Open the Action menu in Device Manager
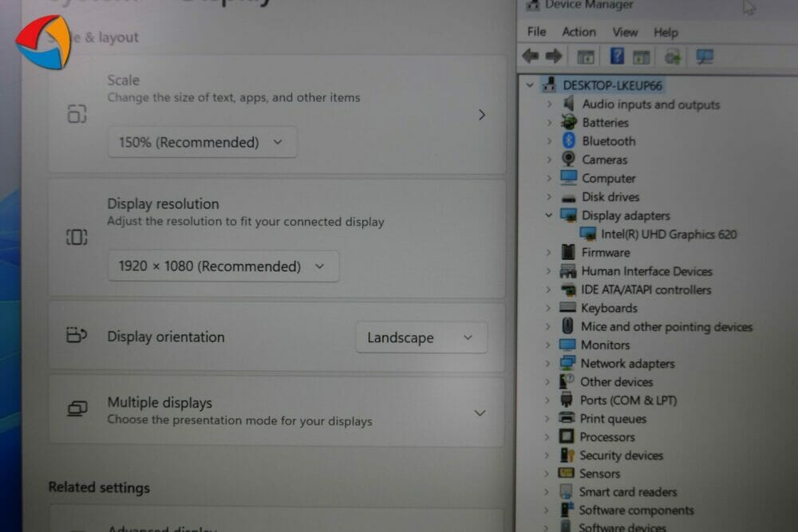Viewport: 798px width, 532px height. click(x=579, y=32)
